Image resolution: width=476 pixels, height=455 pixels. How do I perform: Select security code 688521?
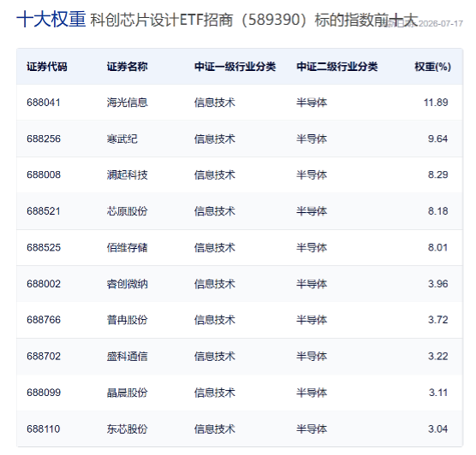click(x=44, y=211)
